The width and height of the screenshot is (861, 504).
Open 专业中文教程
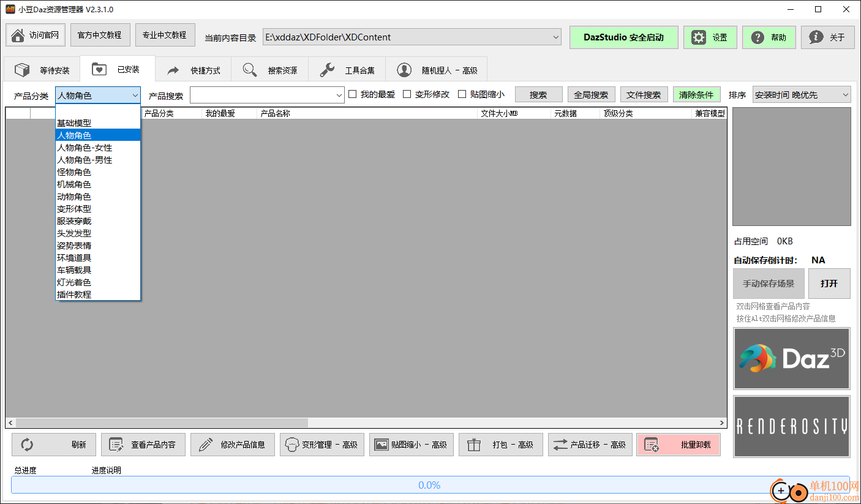click(x=165, y=35)
